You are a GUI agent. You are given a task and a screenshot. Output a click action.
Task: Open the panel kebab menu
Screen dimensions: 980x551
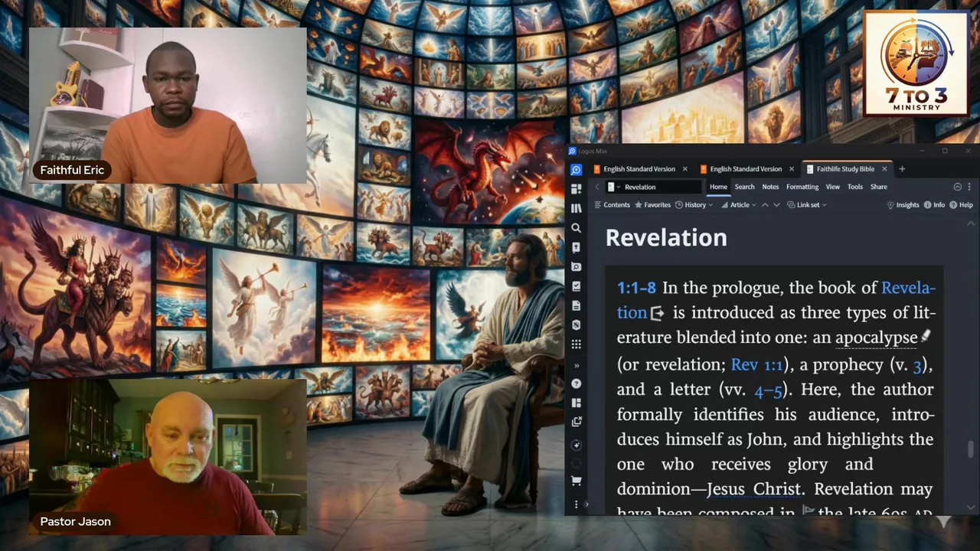[969, 187]
